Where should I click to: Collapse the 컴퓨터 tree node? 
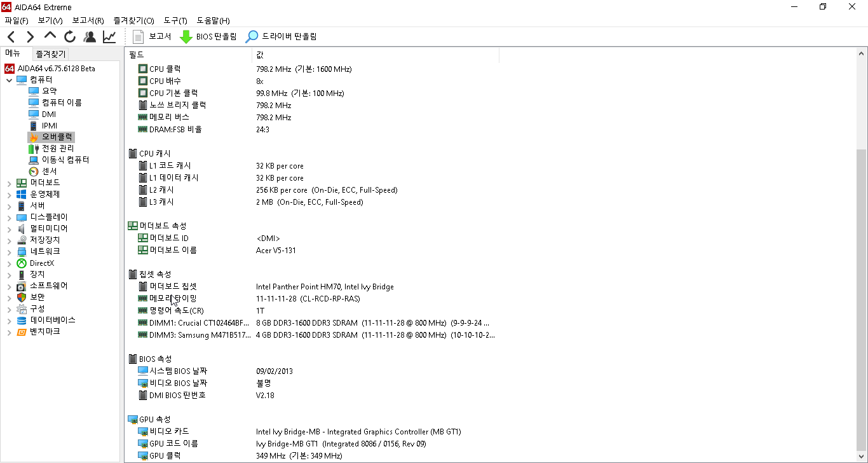point(9,79)
